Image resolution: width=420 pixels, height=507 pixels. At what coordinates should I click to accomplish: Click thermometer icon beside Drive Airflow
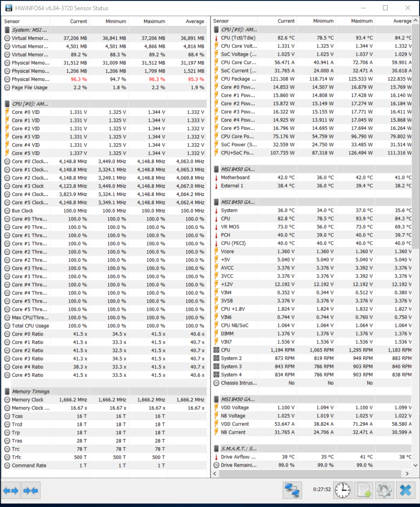pyautogui.click(x=216, y=457)
